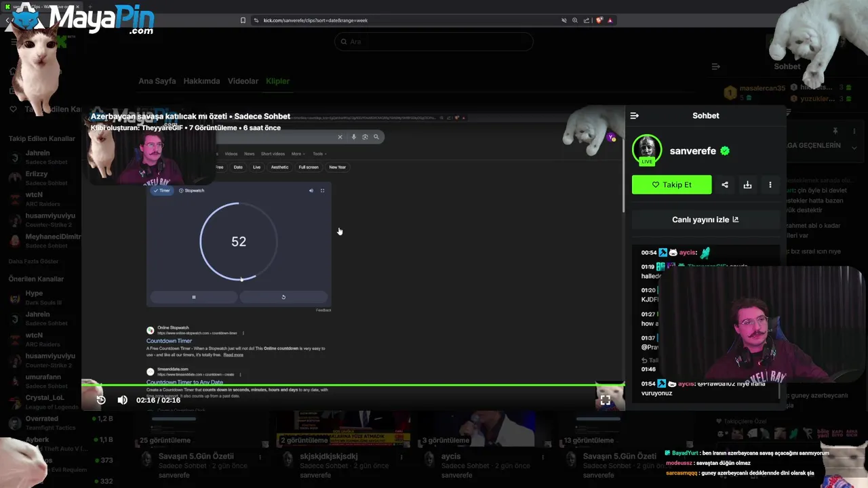
Task: Open the aycis clip card
Action: 485,444
